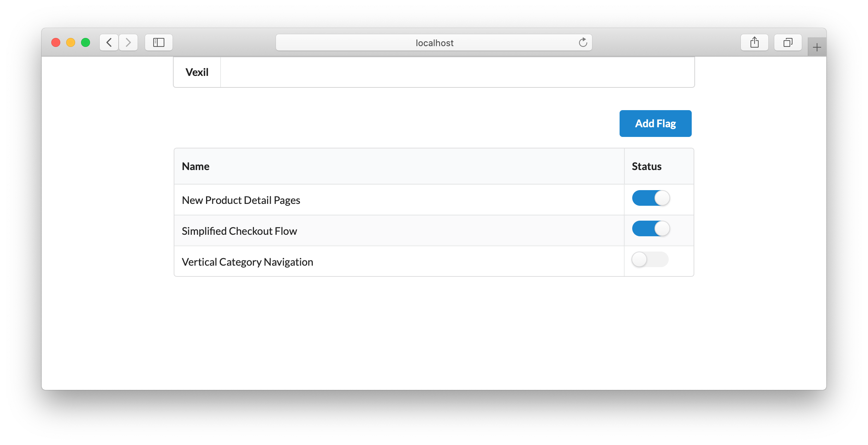This screenshot has height=445, width=868.
Task: Disable the New Product Detail Pages flag
Action: (x=650, y=198)
